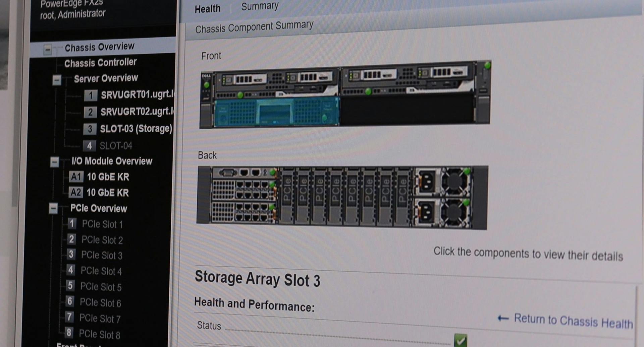Screen dimensions: 644x347
Task: Click the slot 4 number icon
Action: click(89, 146)
